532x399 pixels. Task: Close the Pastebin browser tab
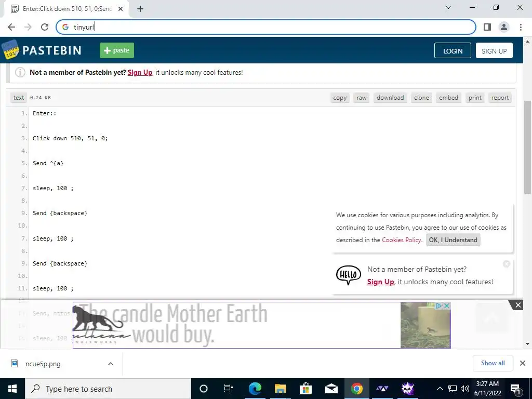[x=121, y=9]
